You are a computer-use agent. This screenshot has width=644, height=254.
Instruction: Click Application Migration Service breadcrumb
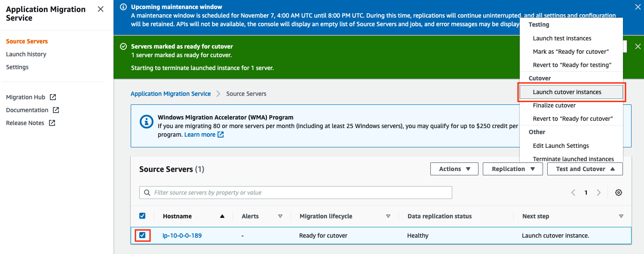pos(171,94)
